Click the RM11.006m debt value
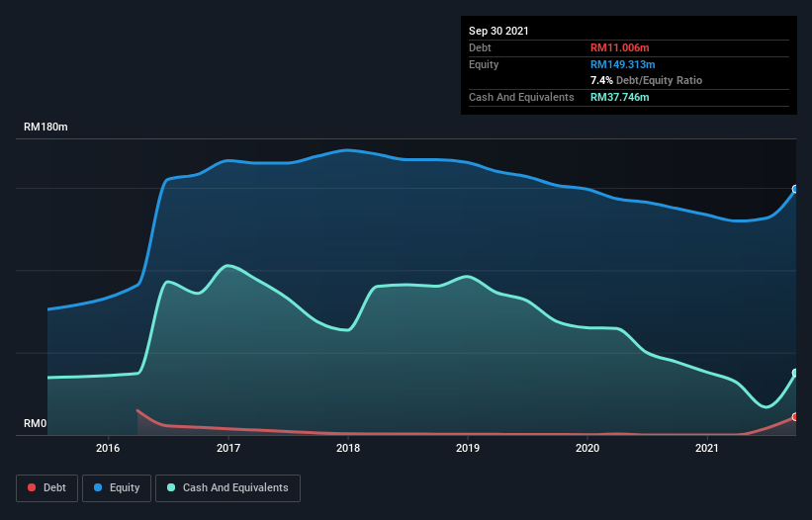The height and width of the screenshot is (520, 812). coord(619,47)
